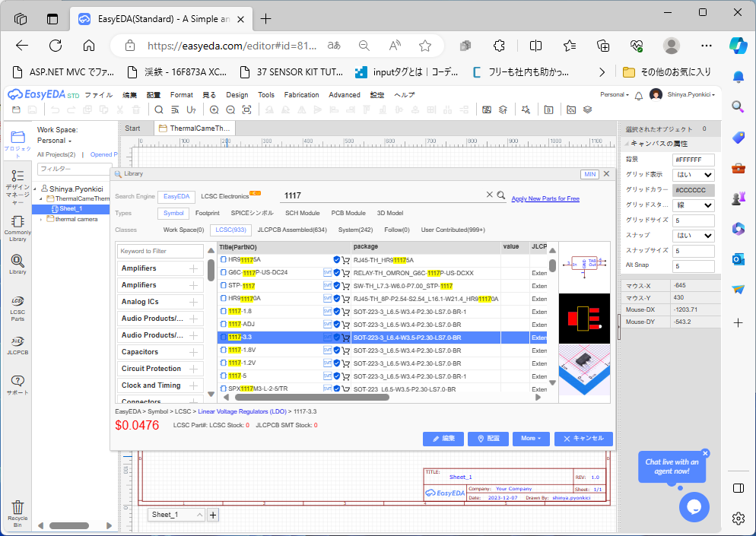Click the grid color #CCCCCC swatch
The image size is (756, 536).
point(694,190)
